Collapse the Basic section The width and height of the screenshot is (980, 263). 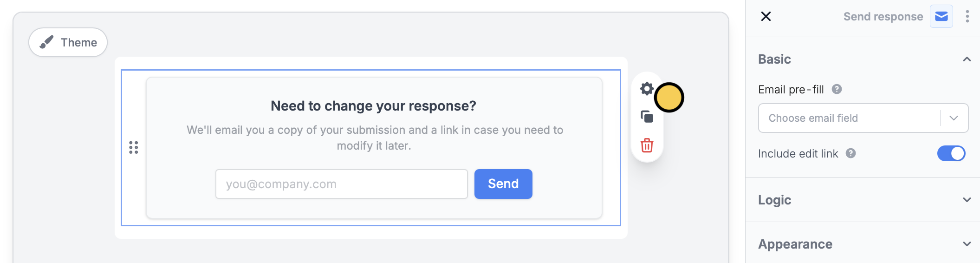point(967,59)
